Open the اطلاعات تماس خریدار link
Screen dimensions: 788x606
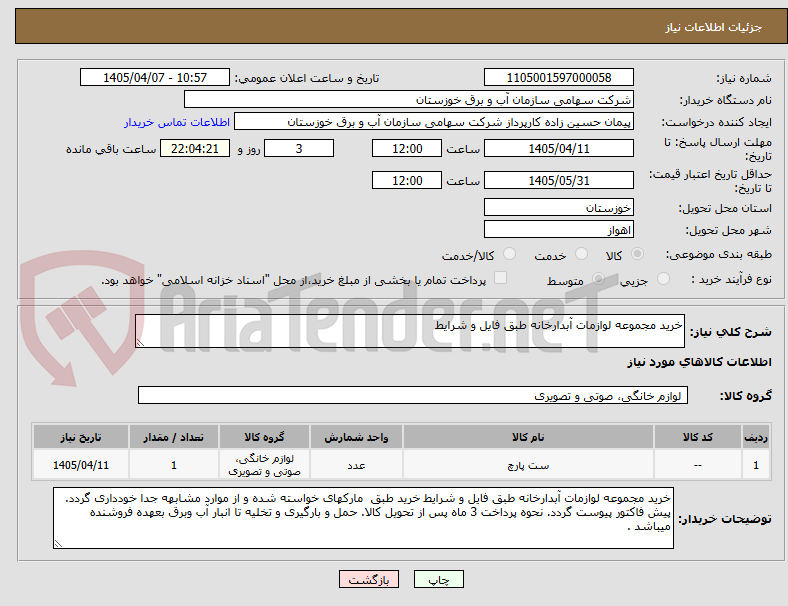(177, 122)
